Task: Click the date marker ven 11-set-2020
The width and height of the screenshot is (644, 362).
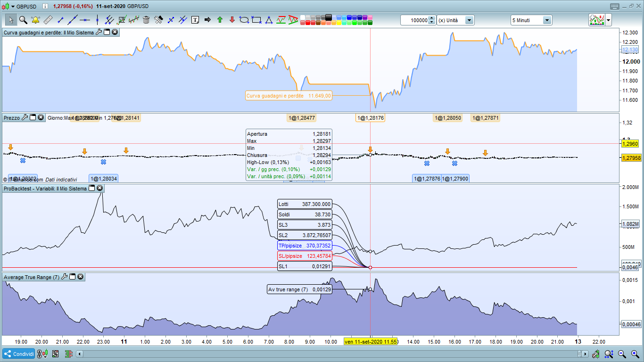Action: pos(371,341)
